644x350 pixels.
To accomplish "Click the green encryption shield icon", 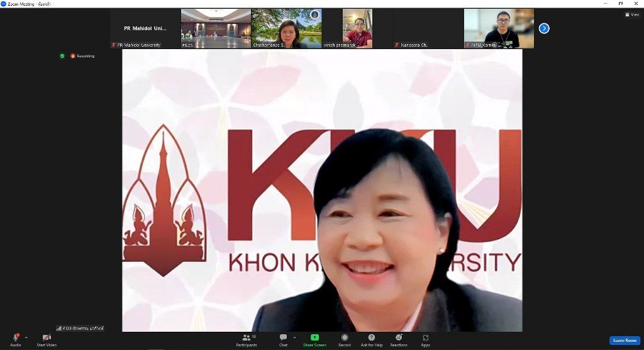I will point(62,56).
